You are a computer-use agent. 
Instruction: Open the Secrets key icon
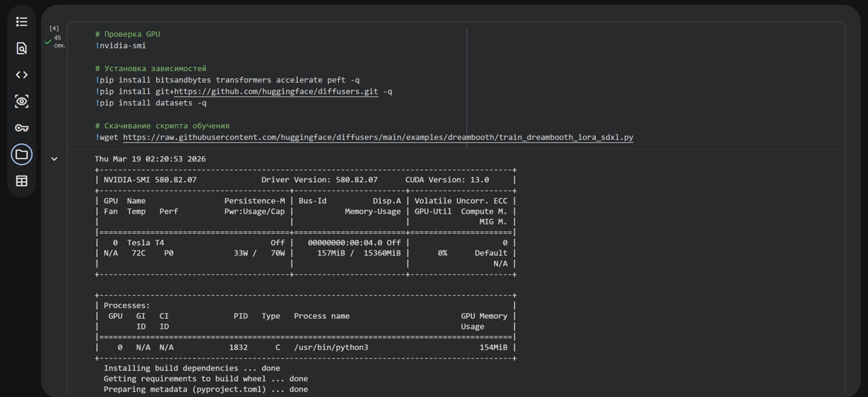[22, 128]
